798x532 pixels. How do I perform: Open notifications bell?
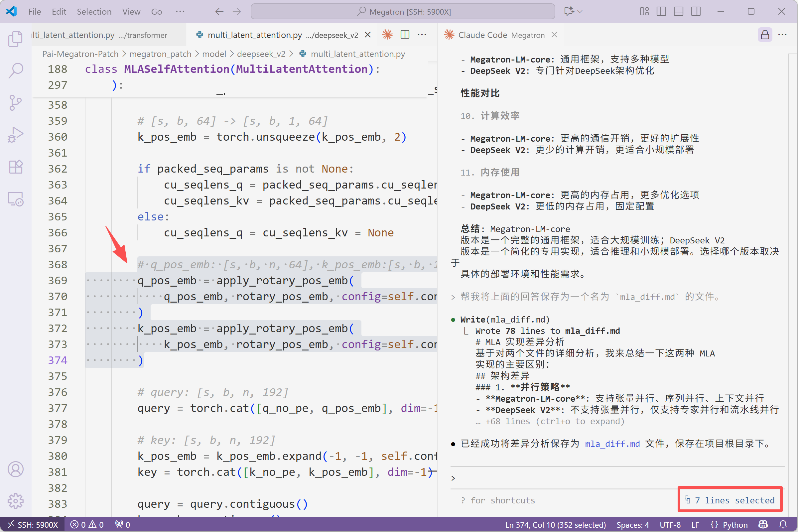coord(783,525)
